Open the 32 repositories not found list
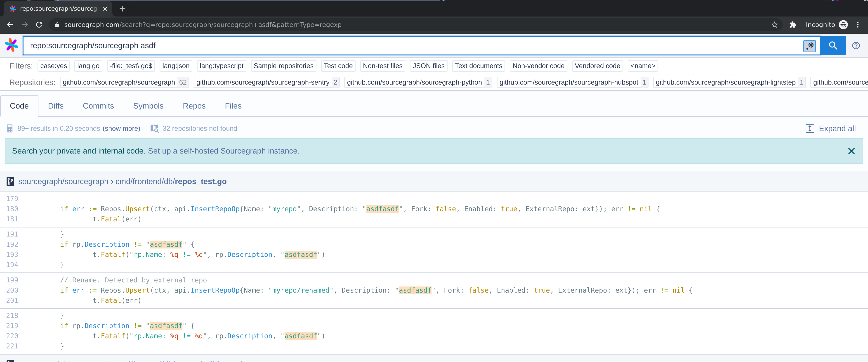 point(199,128)
